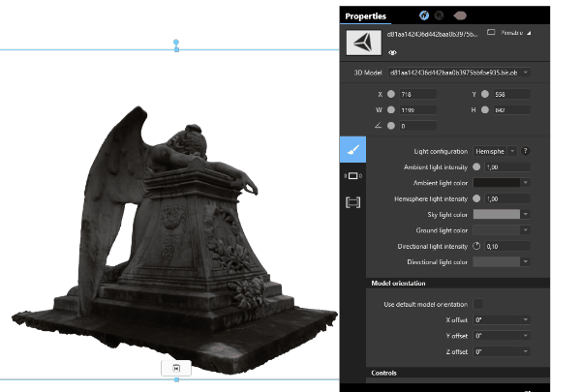Image resolution: width=581 pixels, height=392 pixels.
Task: Click the rotation angle field showing 0
Action: pos(417,126)
